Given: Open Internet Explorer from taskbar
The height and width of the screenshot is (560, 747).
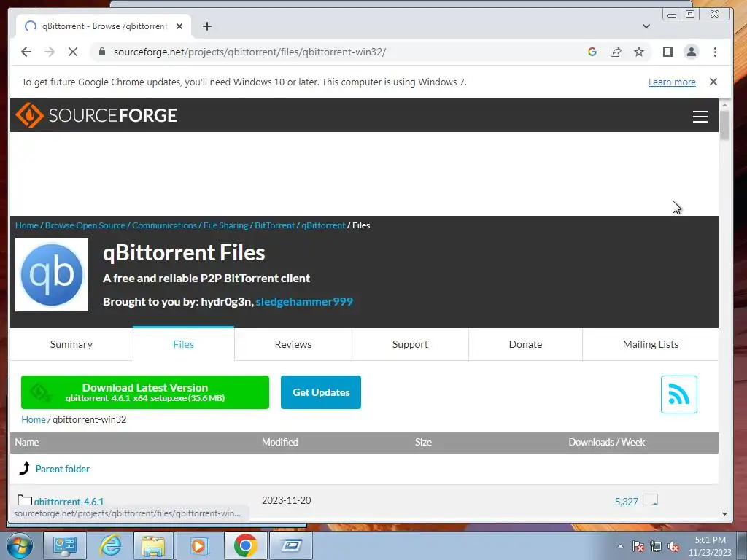Looking at the screenshot, I should click(111, 545).
